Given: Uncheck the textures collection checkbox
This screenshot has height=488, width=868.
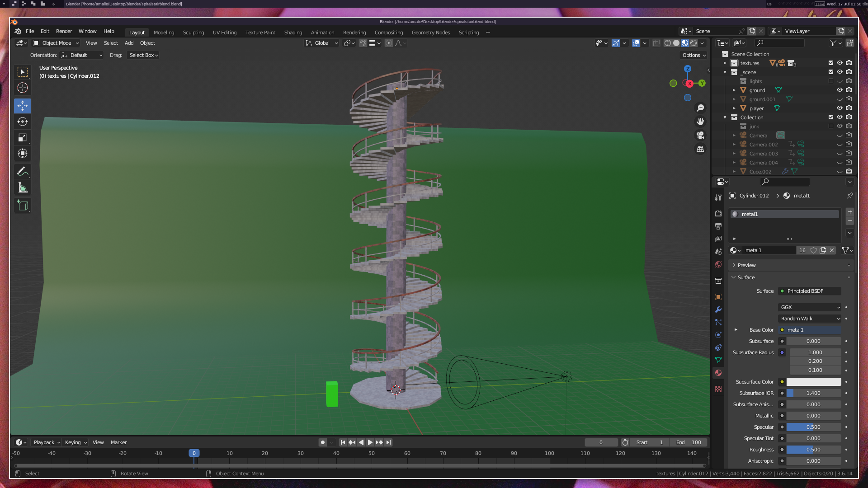Looking at the screenshot, I should 830,63.
